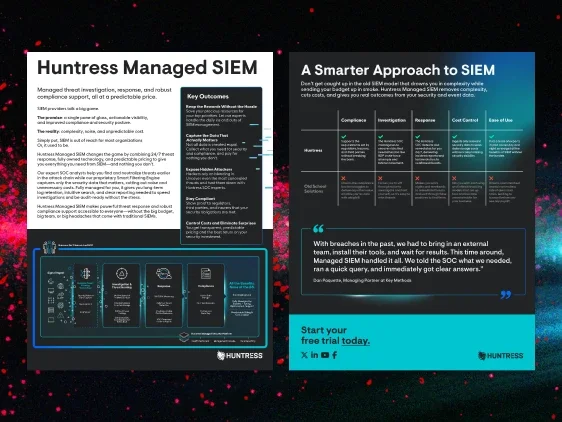Click the 'Huntress Managed SIEM' title

coord(147,67)
